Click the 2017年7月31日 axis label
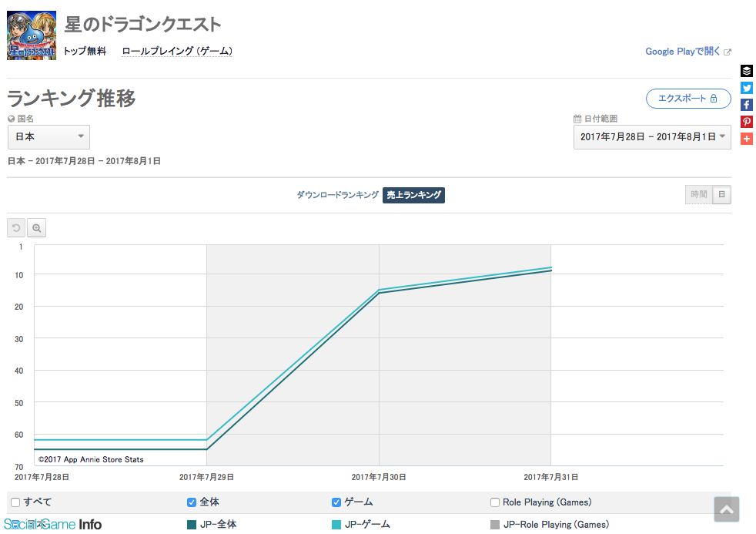756x534 pixels. (551, 477)
